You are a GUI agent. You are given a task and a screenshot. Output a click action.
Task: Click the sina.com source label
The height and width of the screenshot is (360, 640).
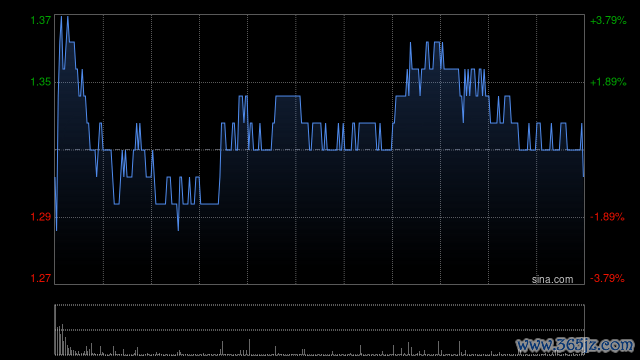point(552,279)
